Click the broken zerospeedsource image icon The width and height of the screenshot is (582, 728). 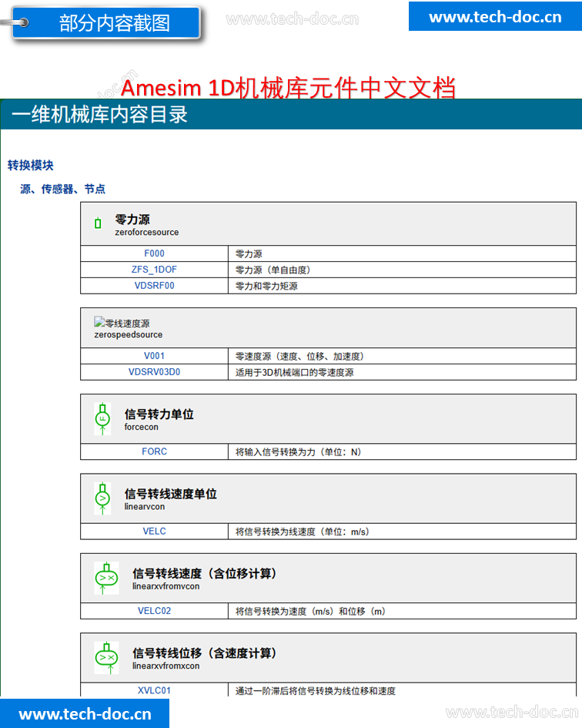click(x=99, y=322)
